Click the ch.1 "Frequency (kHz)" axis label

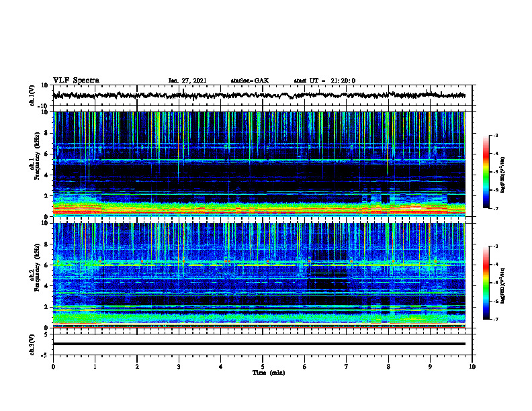click(x=38, y=156)
